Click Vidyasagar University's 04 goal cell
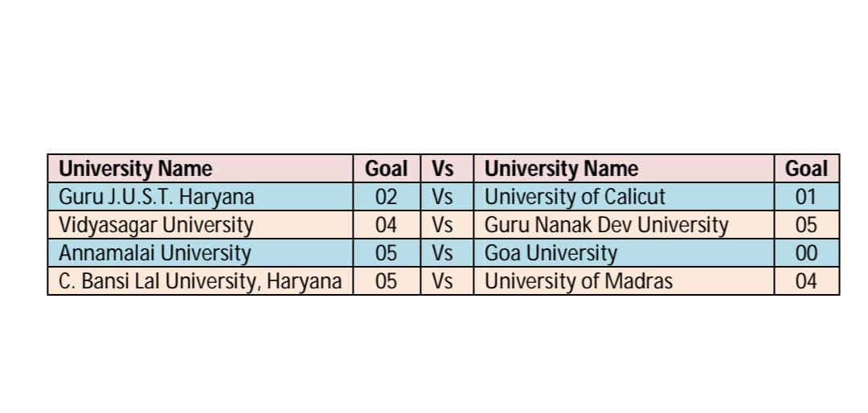Screen dimensions: 868x413 point(387,225)
